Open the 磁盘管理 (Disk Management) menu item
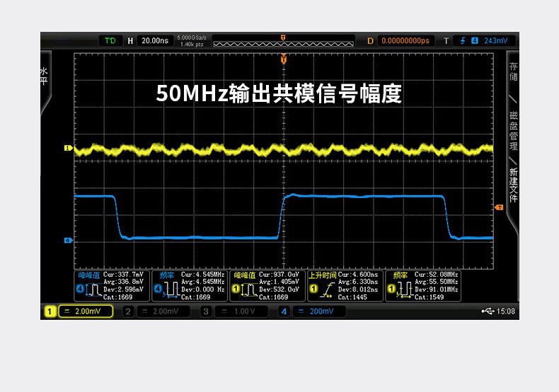This screenshot has height=392, width=559. [514, 131]
